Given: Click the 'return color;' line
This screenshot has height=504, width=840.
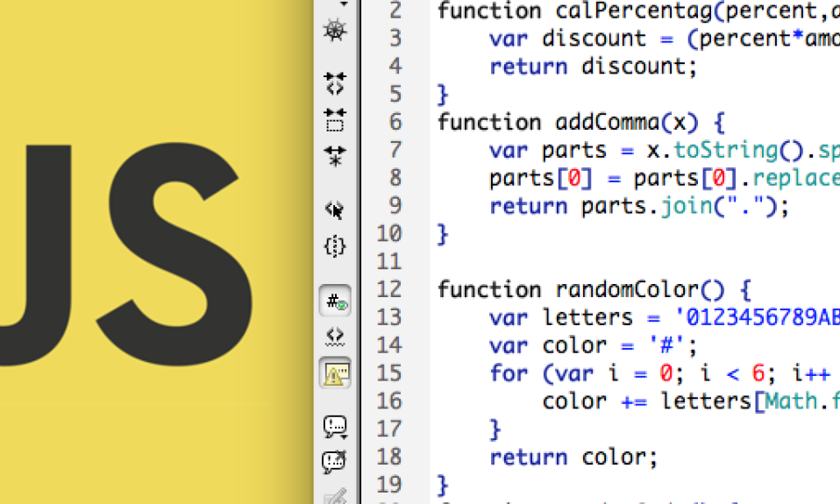Looking at the screenshot, I should pyautogui.click(x=573, y=458).
